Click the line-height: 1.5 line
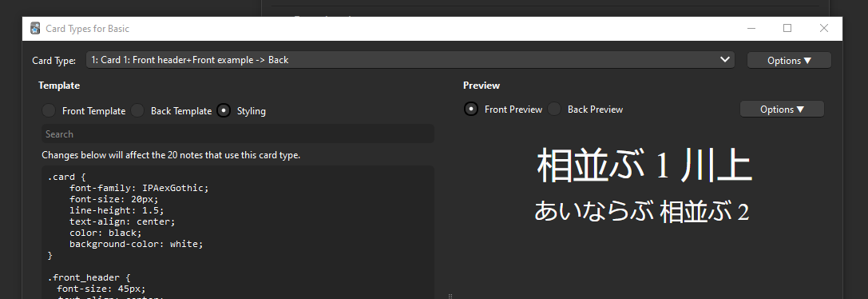Viewport: 868px width, 299px height. [117, 210]
